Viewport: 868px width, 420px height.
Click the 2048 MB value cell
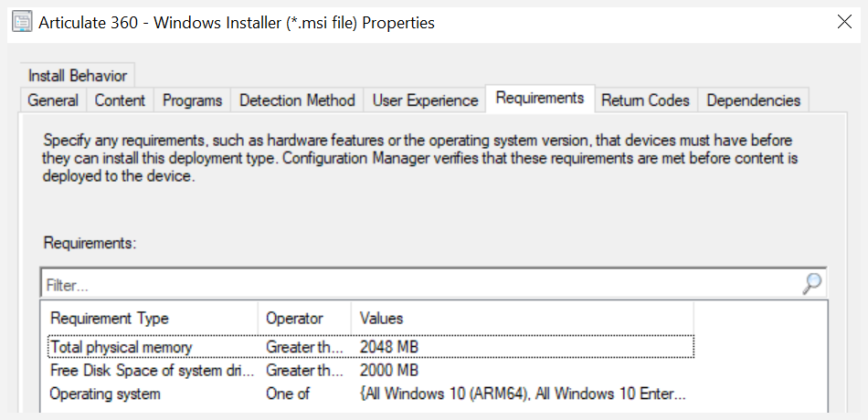[x=388, y=347]
